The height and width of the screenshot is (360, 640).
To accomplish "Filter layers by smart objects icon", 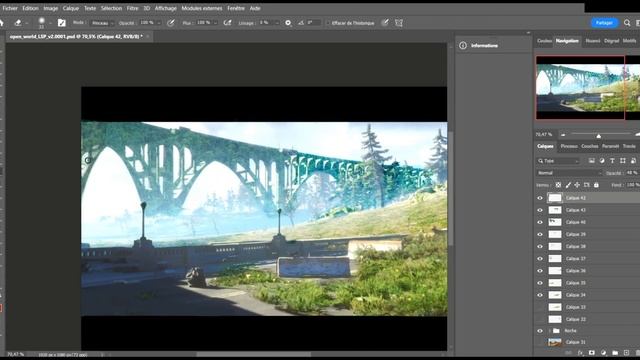I will point(633,161).
